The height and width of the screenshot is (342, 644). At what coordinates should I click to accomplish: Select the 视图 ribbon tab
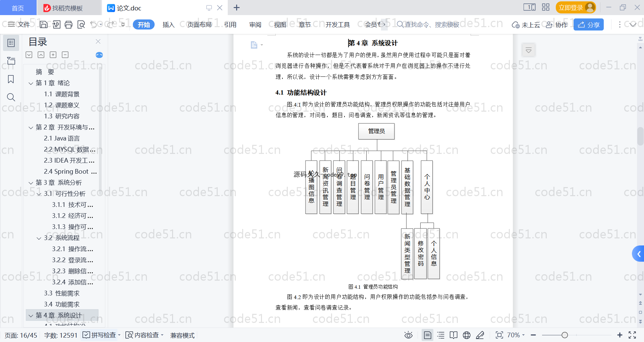280,24
